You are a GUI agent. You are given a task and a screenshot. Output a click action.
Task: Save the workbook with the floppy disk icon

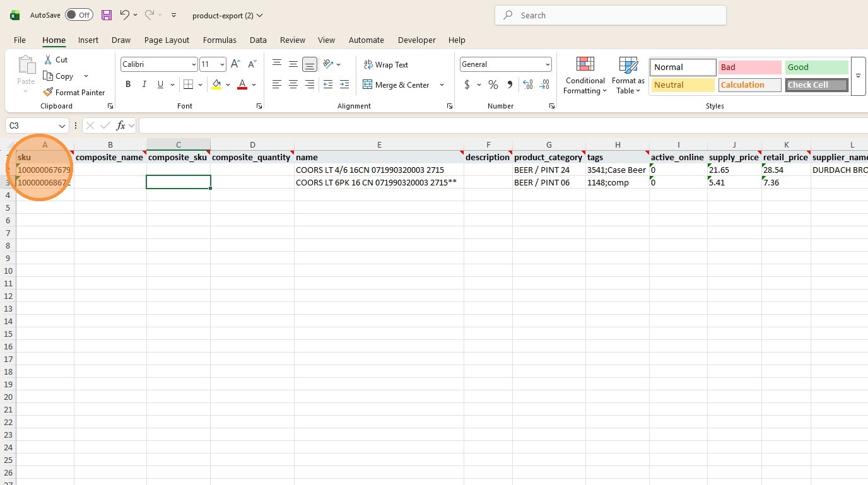[106, 15]
